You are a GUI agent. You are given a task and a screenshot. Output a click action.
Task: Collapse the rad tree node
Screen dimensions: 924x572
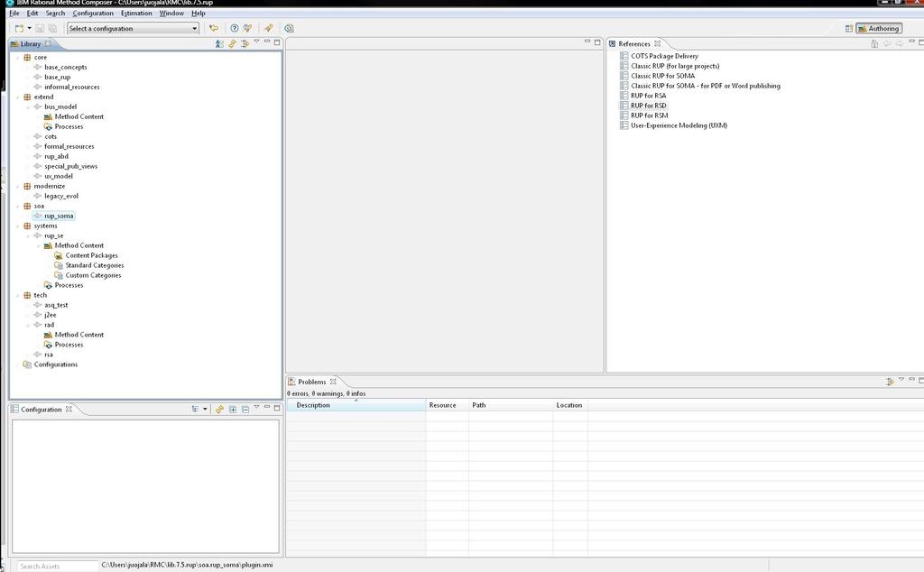click(x=28, y=325)
